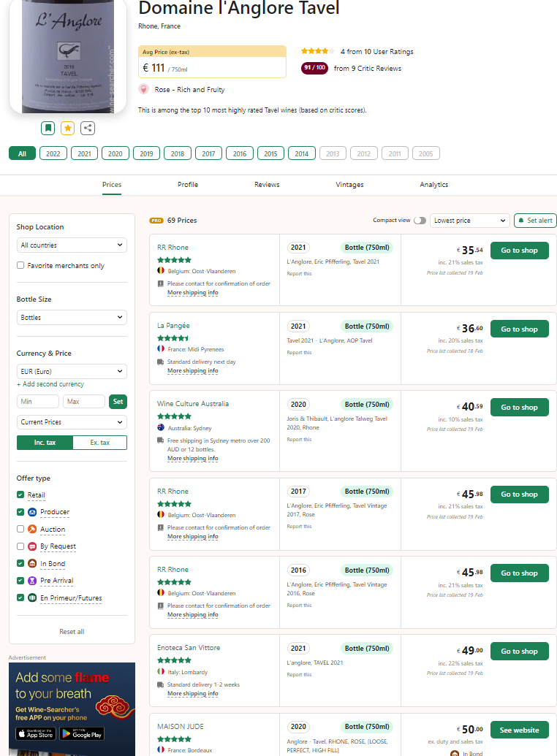Image resolution: width=557 pixels, height=756 pixels.
Task: Uncheck the Producer offer checkbox
Action: [20, 512]
